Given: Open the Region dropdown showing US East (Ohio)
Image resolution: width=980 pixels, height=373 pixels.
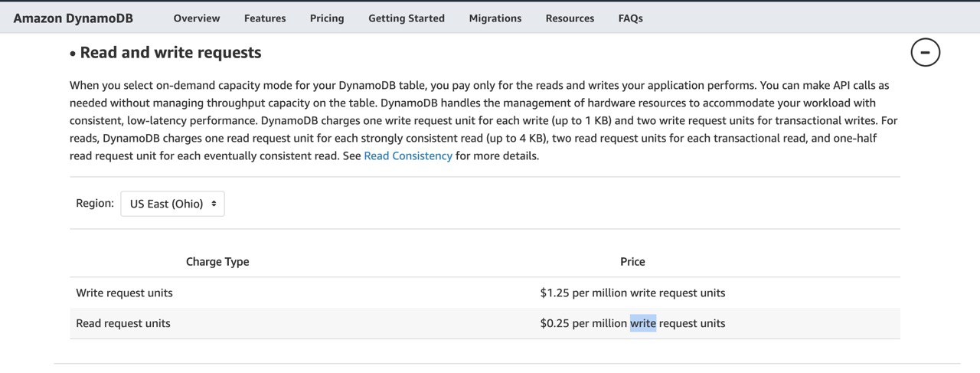Looking at the screenshot, I should [172, 204].
